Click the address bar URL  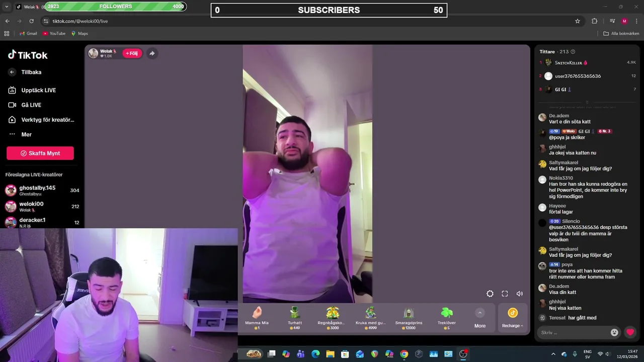(80, 21)
